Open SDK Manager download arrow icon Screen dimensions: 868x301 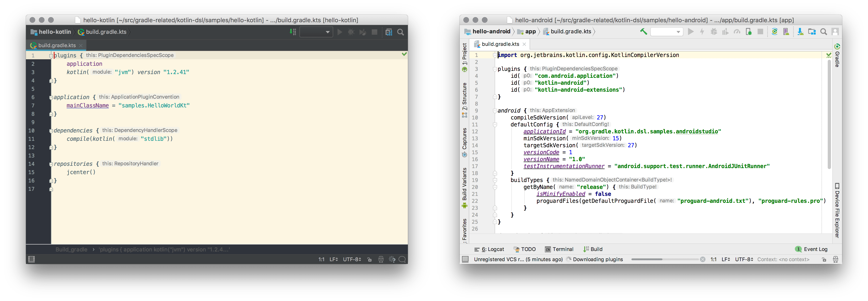click(800, 32)
